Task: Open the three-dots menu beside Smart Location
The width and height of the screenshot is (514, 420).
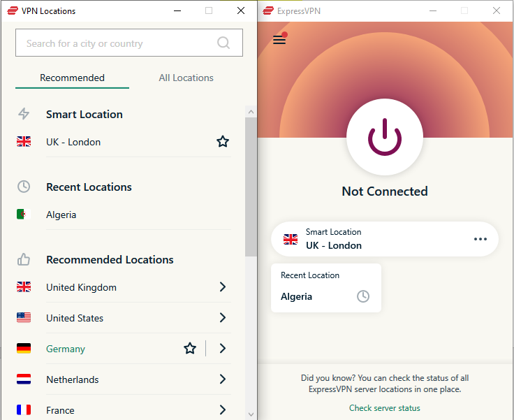Action: pyautogui.click(x=480, y=239)
